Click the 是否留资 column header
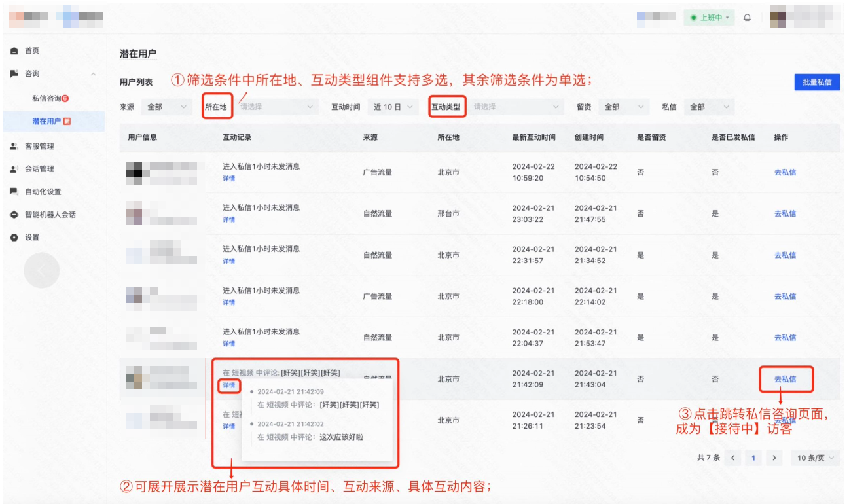This screenshot has width=849, height=504. pyautogui.click(x=651, y=137)
